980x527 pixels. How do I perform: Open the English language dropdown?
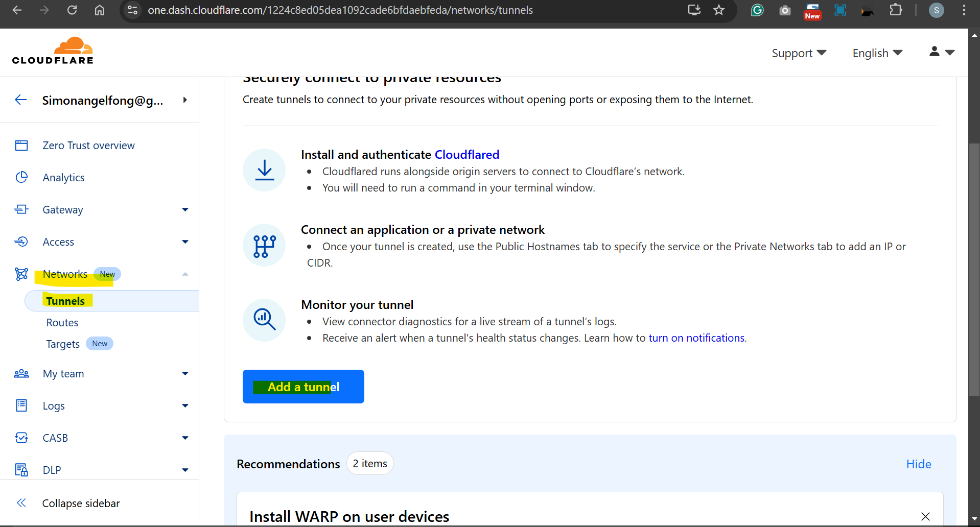(x=877, y=53)
